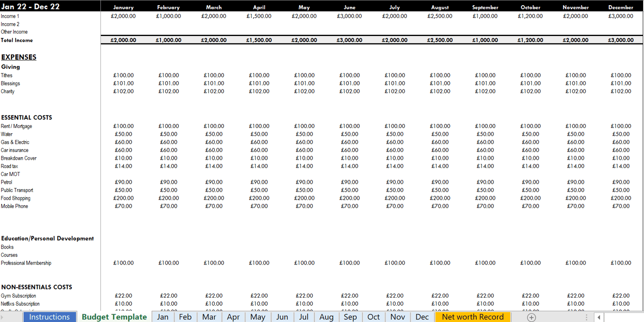
Task: Add a new sheet with plus icon
Action: [x=531, y=317]
